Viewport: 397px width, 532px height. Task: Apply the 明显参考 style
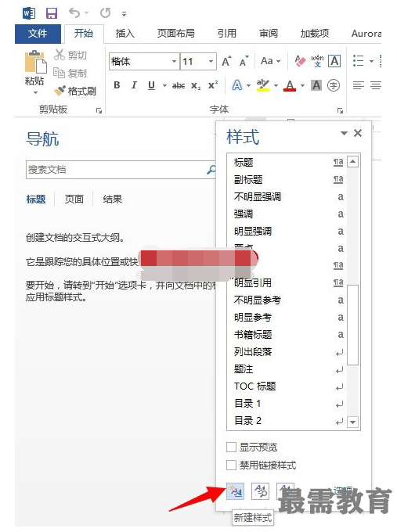tap(287, 317)
